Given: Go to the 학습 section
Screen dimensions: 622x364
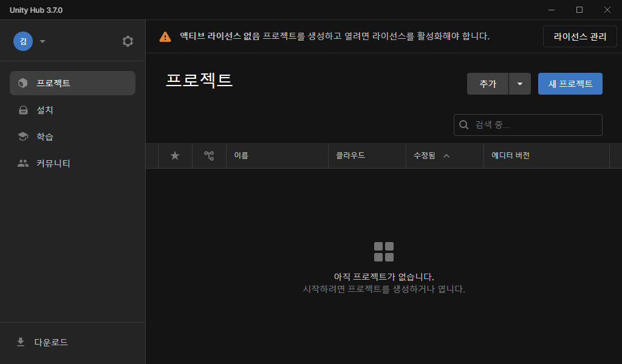Looking at the screenshot, I should [x=73, y=136].
